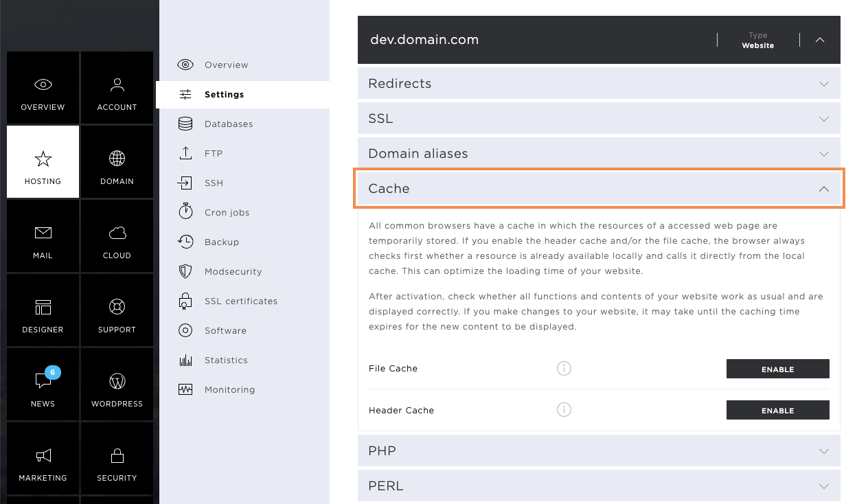This screenshot has height=504, width=868.
Task: Expand the SSL section chevron
Action: click(x=824, y=119)
